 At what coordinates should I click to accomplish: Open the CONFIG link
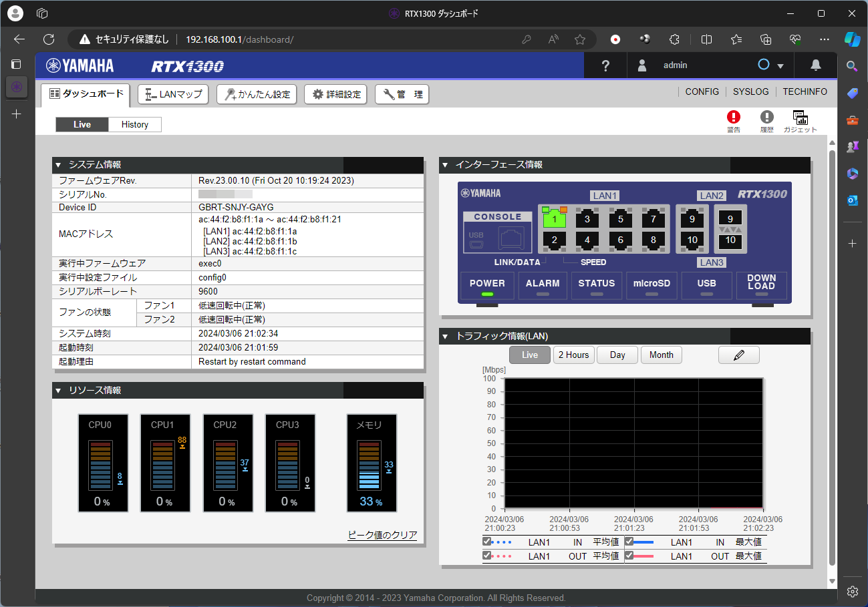pyautogui.click(x=702, y=91)
